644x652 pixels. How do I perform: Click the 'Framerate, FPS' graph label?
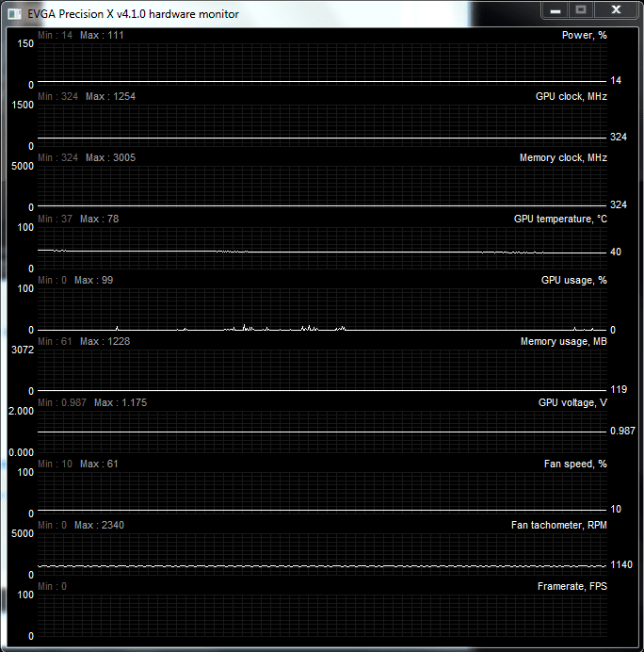(x=572, y=586)
